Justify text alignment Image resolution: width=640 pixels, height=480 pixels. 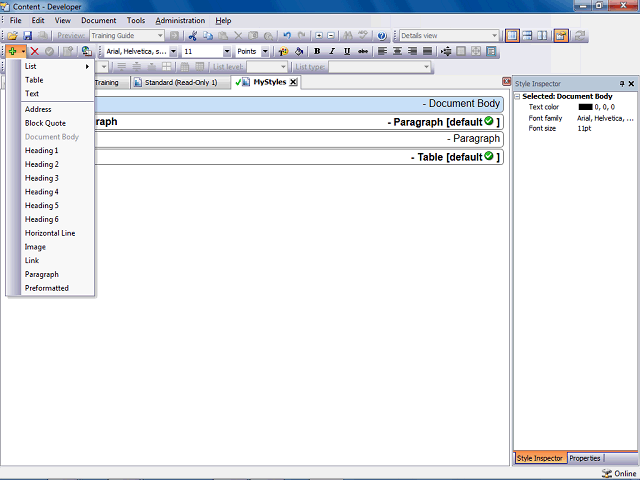pos(427,51)
